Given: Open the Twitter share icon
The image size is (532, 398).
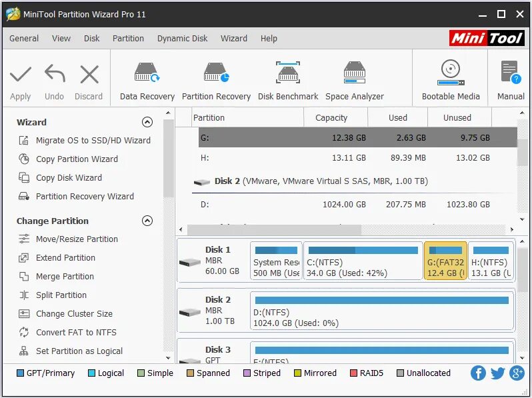Looking at the screenshot, I should (497, 373).
